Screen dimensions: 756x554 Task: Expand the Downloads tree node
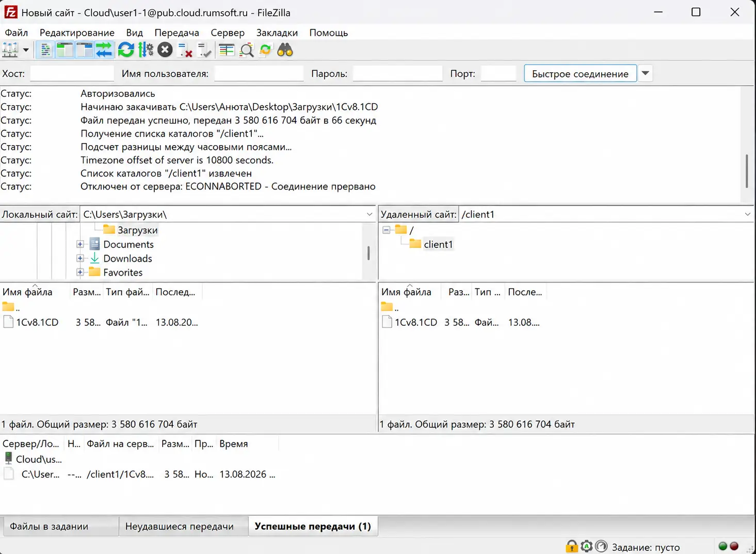click(80, 258)
